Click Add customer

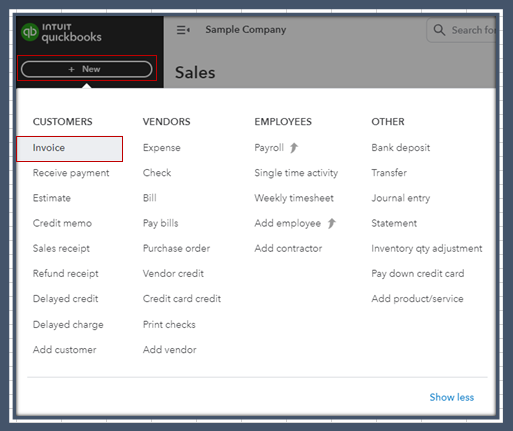(x=65, y=350)
